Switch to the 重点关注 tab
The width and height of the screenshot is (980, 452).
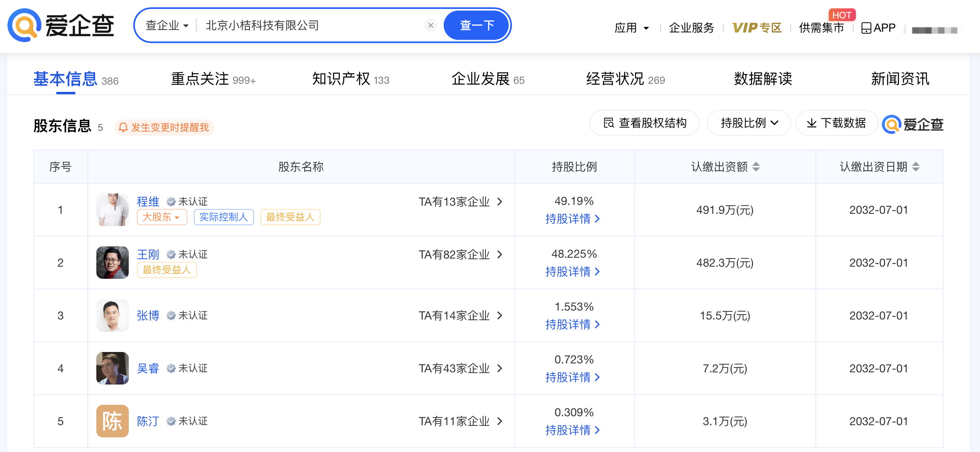tap(213, 79)
